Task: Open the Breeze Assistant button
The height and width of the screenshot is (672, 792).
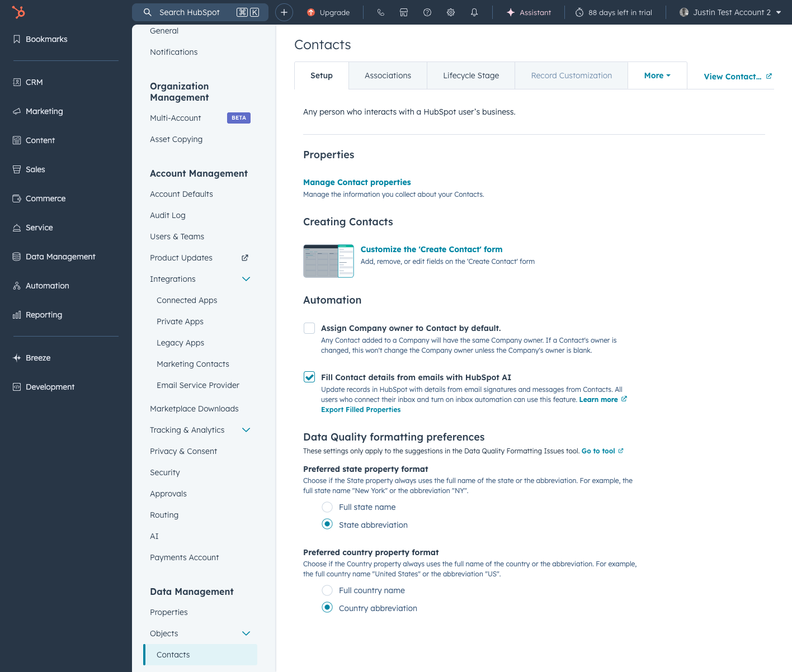Action: tap(529, 12)
